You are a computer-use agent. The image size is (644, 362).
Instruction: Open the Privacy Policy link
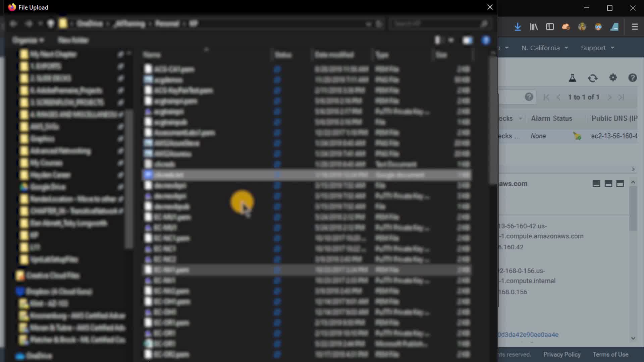click(562, 354)
